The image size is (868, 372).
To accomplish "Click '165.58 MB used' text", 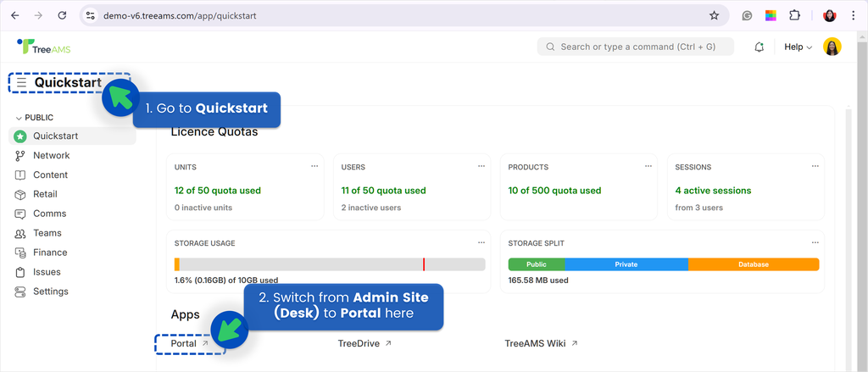I will click(x=538, y=280).
